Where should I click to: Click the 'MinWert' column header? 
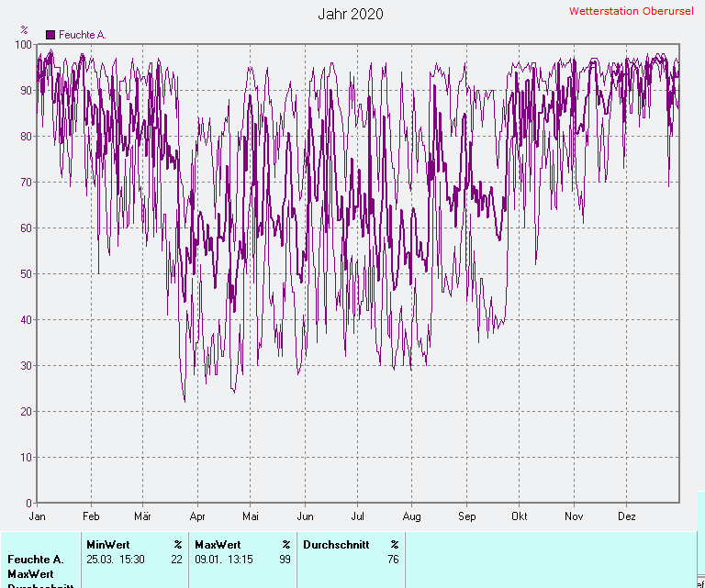click(108, 545)
